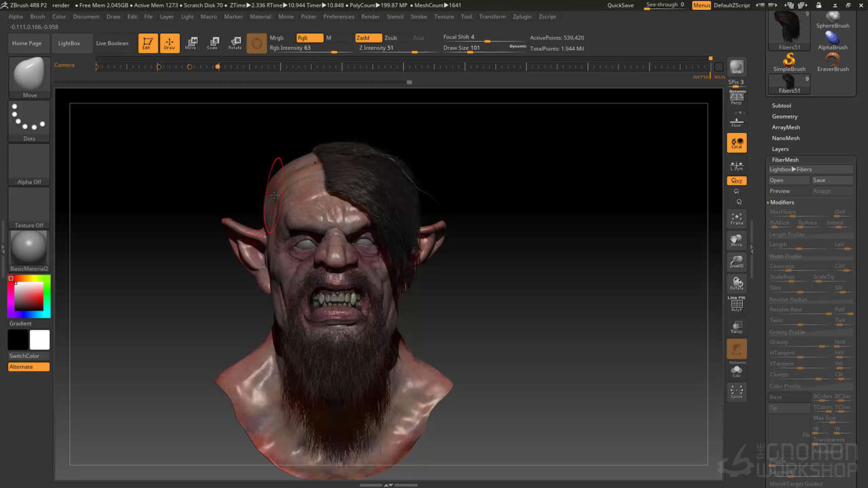Select the Scale gizmo tool in top toolbar
This screenshot has width=868, height=488.
[x=213, y=43]
